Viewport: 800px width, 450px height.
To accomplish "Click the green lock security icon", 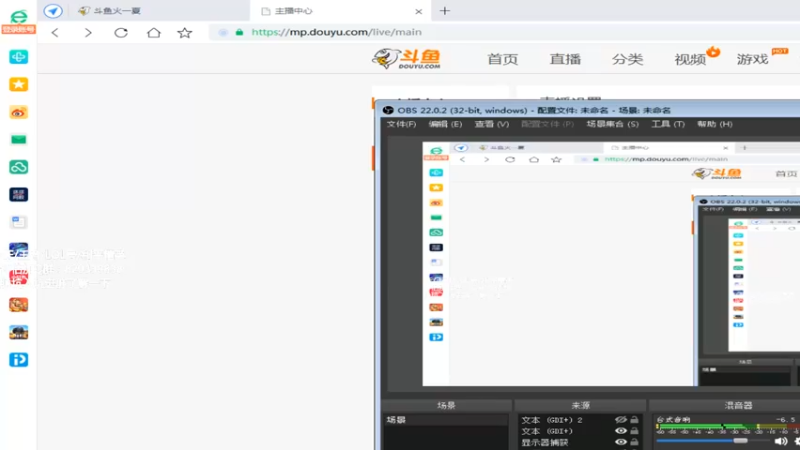I will pyautogui.click(x=239, y=32).
